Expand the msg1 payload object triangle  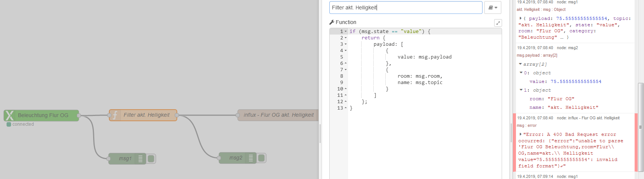(x=520, y=18)
